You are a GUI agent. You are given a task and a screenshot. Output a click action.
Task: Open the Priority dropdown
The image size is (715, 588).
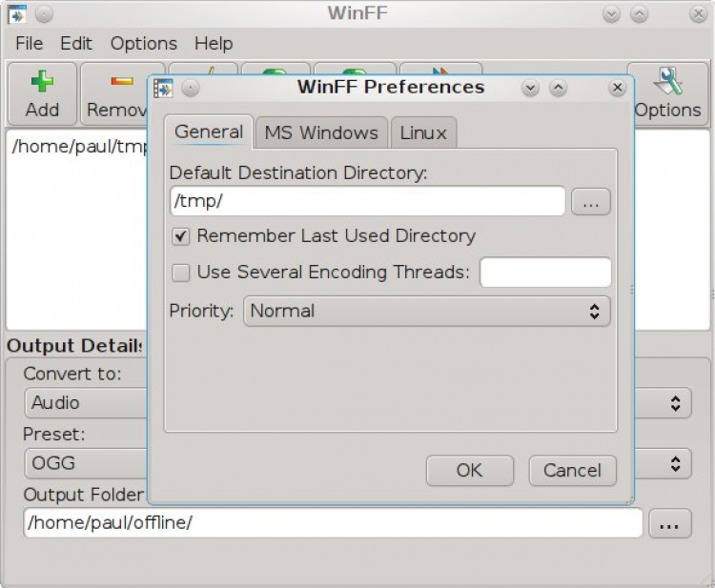click(x=427, y=312)
